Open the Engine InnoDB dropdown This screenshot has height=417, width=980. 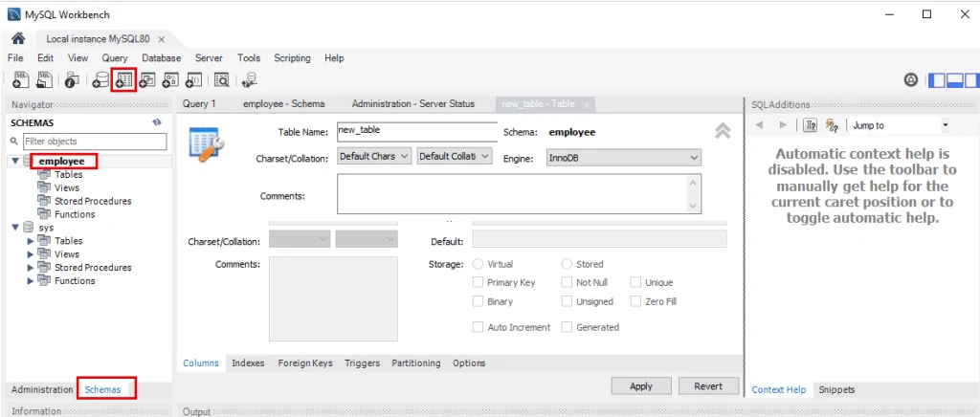(624, 158)
